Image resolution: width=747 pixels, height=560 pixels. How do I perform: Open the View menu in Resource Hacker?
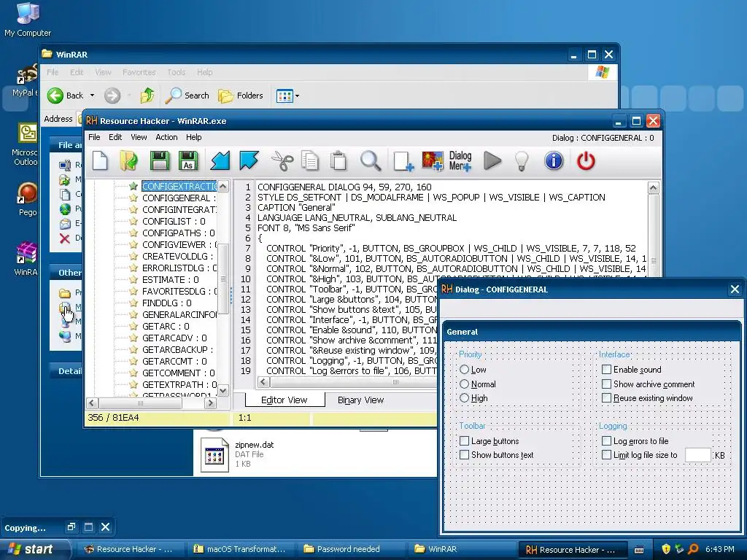[x=139, y=137]
